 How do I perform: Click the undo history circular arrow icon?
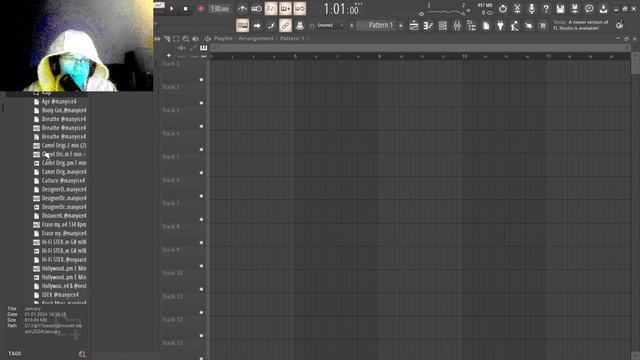(503, 9)
